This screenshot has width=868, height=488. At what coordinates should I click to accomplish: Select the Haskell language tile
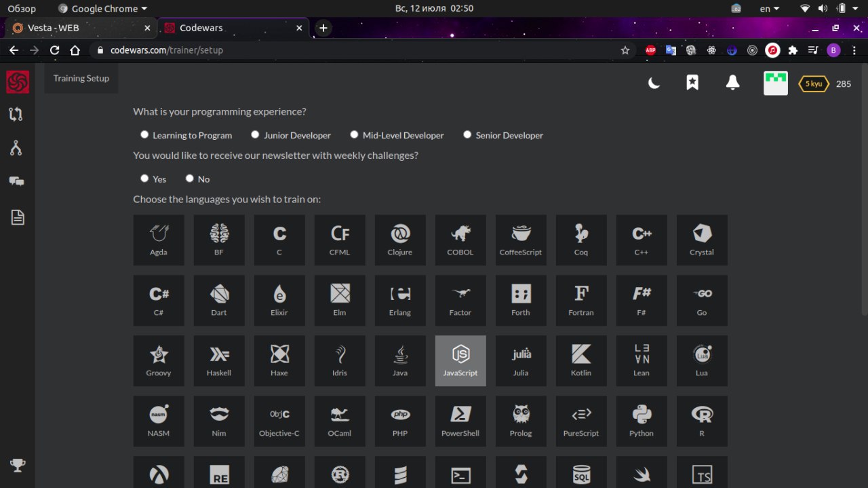(x=219, y=361)
